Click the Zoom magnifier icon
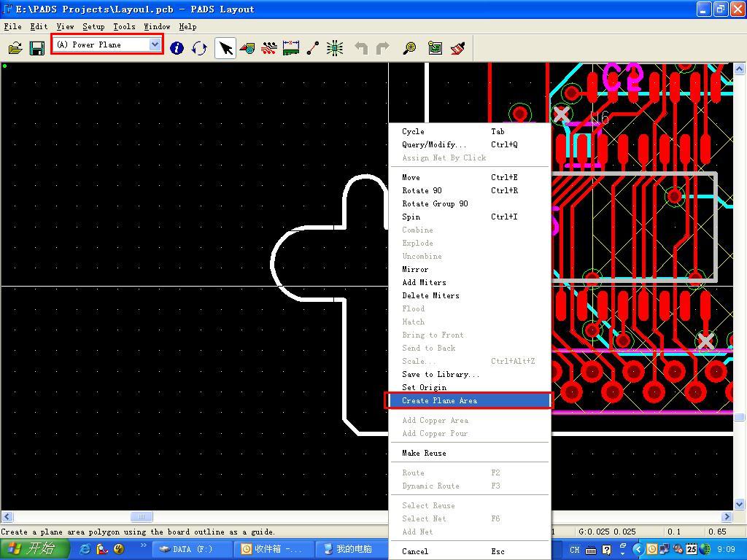 click(410, 48)
